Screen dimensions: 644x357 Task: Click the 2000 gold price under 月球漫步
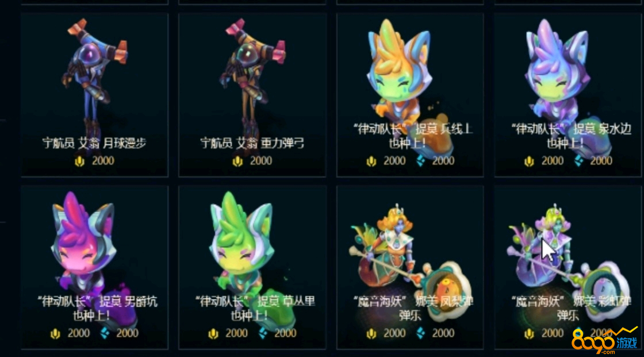tap(103, 160)
